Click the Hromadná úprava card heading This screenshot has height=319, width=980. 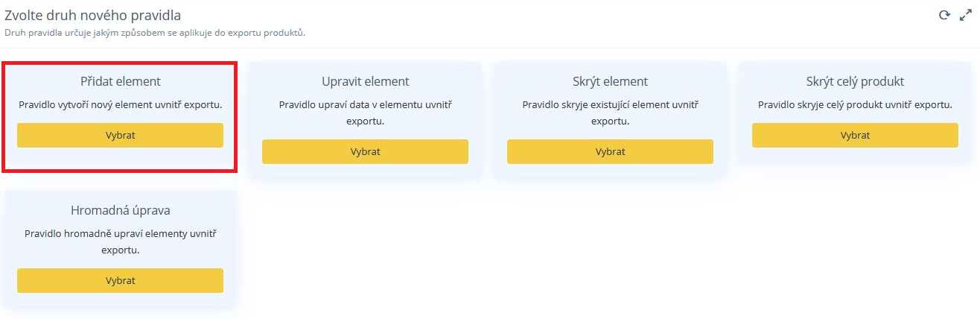click(x=120, y=210)
